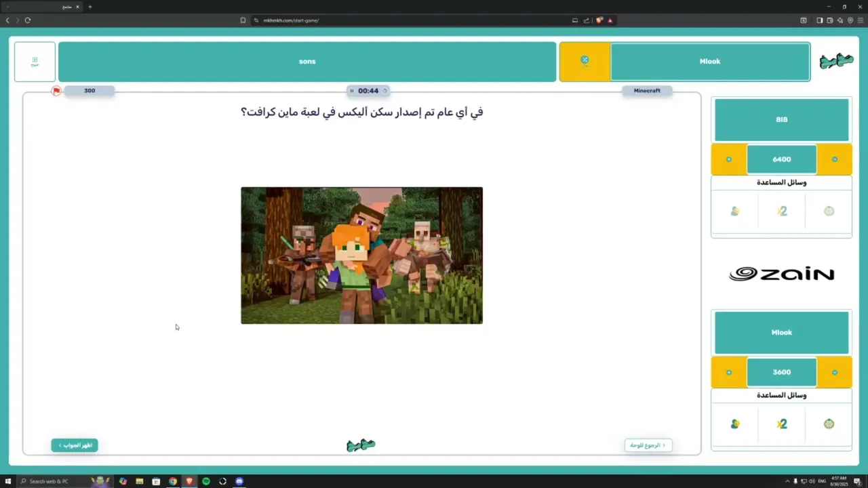Click the أظهر الجواب show answer button
868x488 pixels.
[75, 445]
